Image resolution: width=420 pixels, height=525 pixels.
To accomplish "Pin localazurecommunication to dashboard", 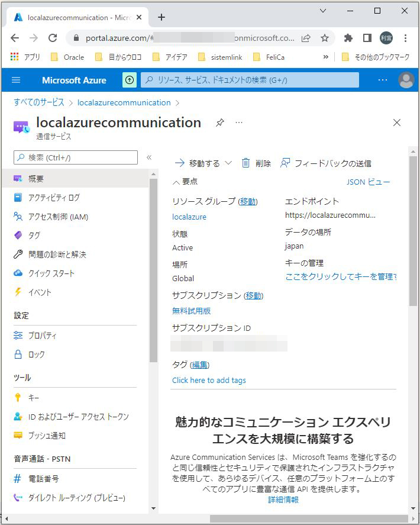I will point(220,123).
